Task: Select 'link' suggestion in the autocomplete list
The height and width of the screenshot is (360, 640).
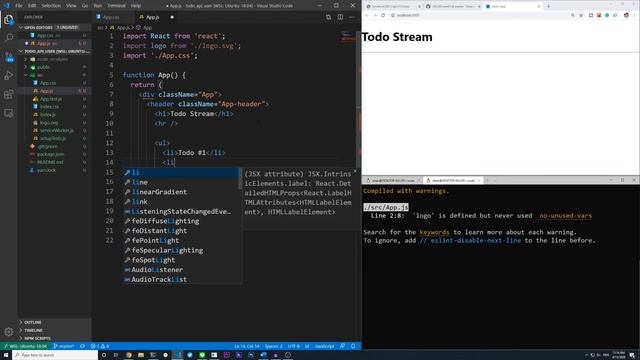Action: pyautogui.click(x=180, y=202)
